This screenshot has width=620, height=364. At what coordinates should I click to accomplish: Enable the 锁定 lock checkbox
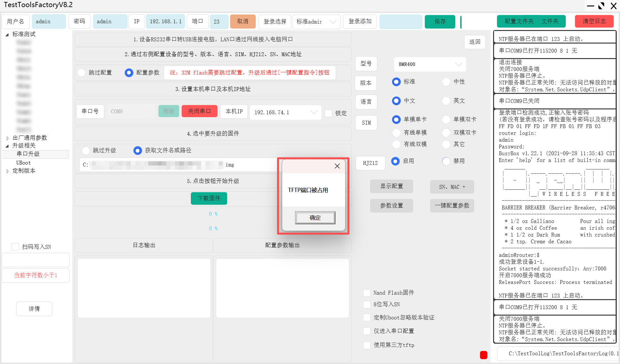(x=329, y=113)
